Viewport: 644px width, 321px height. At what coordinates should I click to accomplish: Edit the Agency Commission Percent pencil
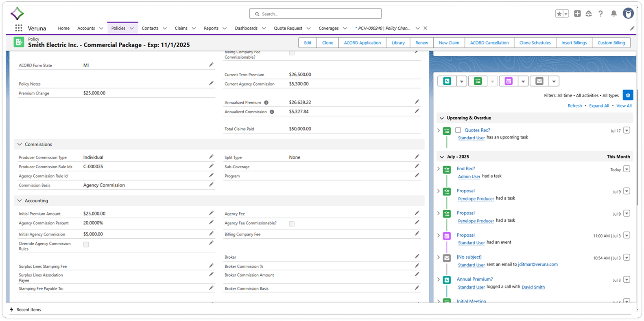[211, 222]
